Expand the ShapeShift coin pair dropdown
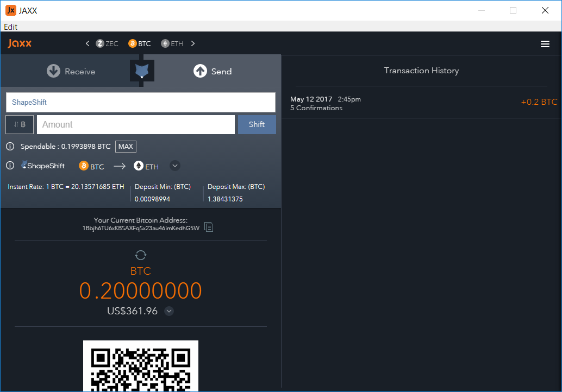This screenshot has height=392, width=562. point(175,166)
